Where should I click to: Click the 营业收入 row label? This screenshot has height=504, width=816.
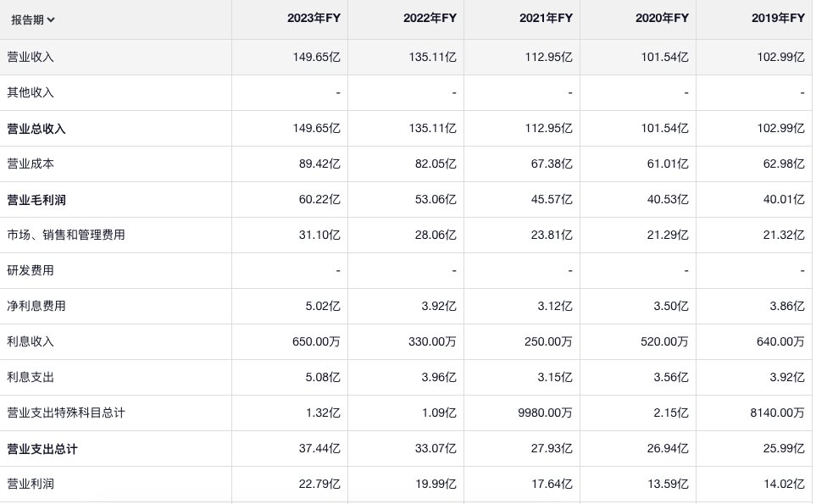point(31,57)
